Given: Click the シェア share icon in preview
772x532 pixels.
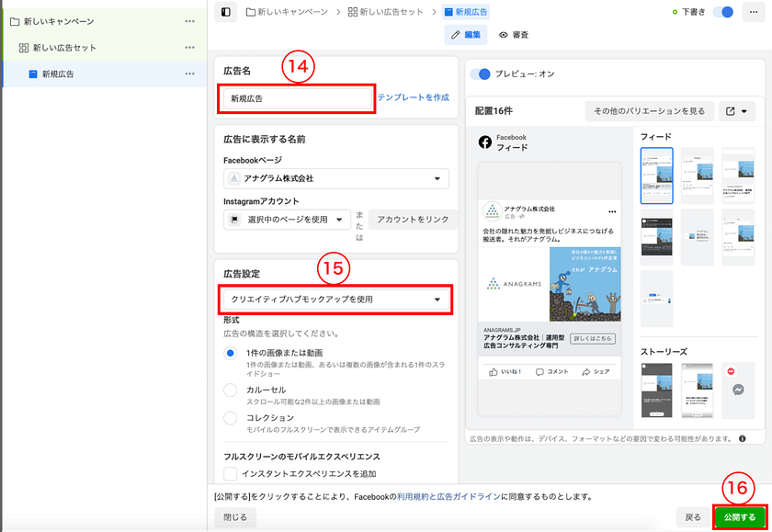Looking at the screenshot, I should (585, 372).
